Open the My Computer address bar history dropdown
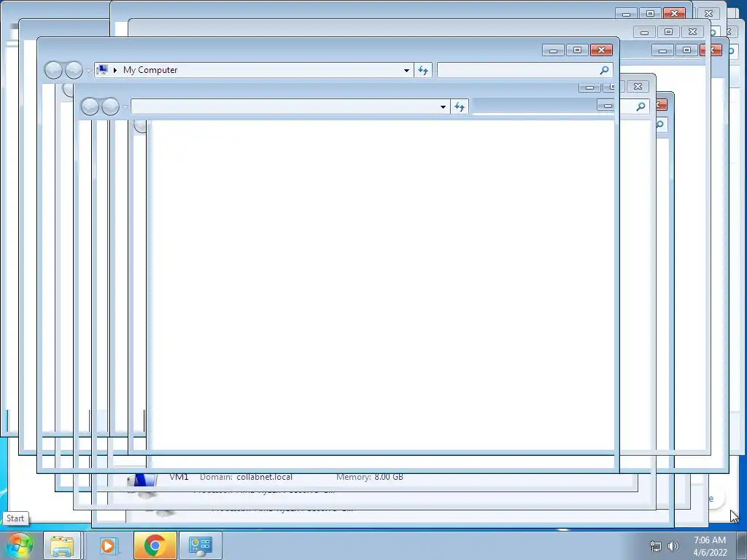The image size is (747, 560). 406,70
